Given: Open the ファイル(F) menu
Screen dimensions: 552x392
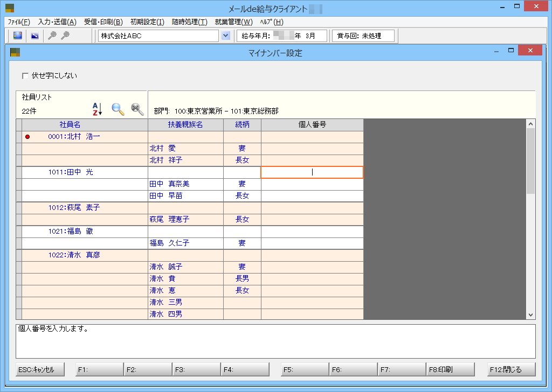Looking at the screenshot, I should pos(19,22).
